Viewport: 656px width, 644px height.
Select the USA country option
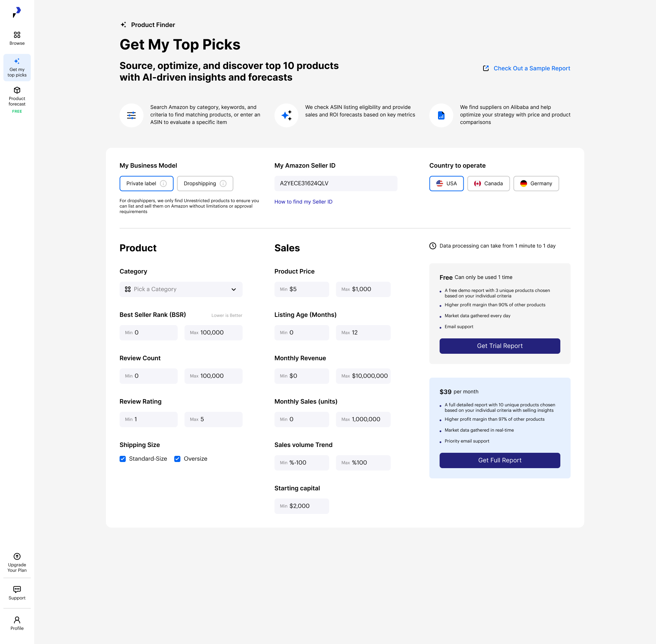coord(446,184)
